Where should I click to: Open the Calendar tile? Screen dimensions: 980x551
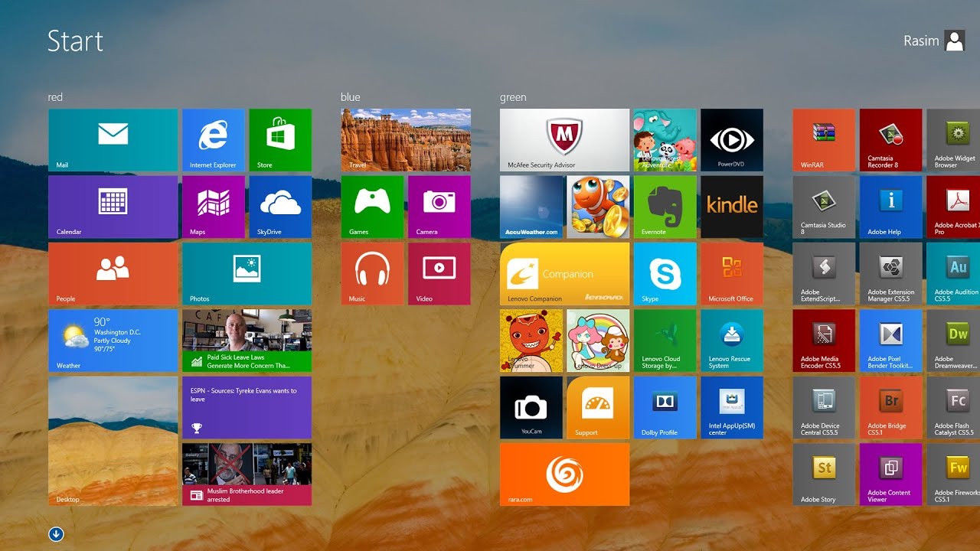[113, 207]
